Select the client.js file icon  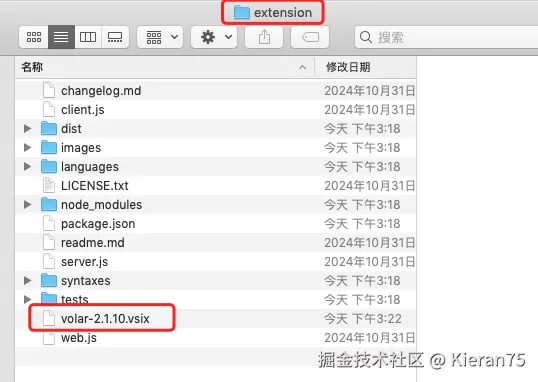[49, 109]
